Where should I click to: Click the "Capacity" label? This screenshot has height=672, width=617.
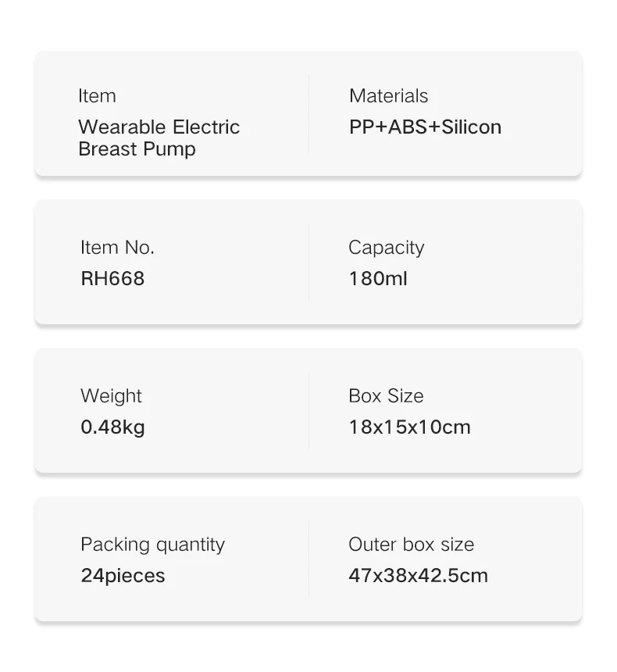tap(386, 248)
